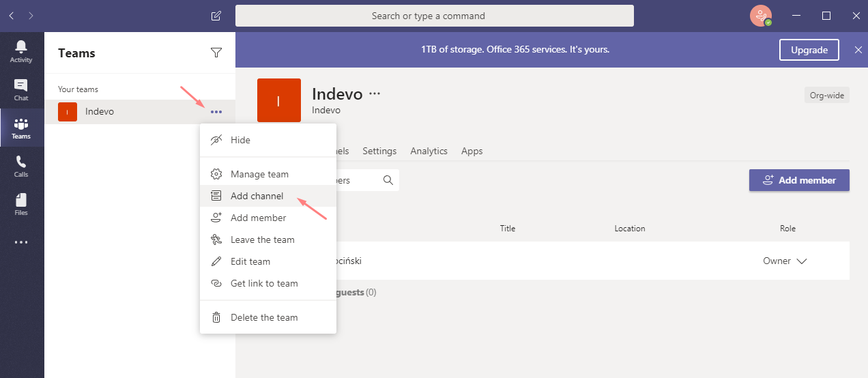
Task: Choose Manage team in the menu
Action: click(259, 174)
